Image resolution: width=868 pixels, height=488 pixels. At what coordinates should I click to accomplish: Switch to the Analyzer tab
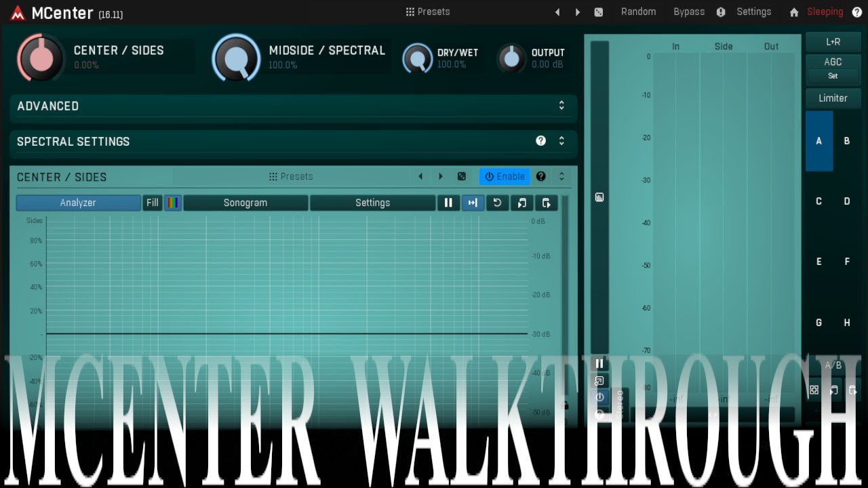tap(78, 203)
